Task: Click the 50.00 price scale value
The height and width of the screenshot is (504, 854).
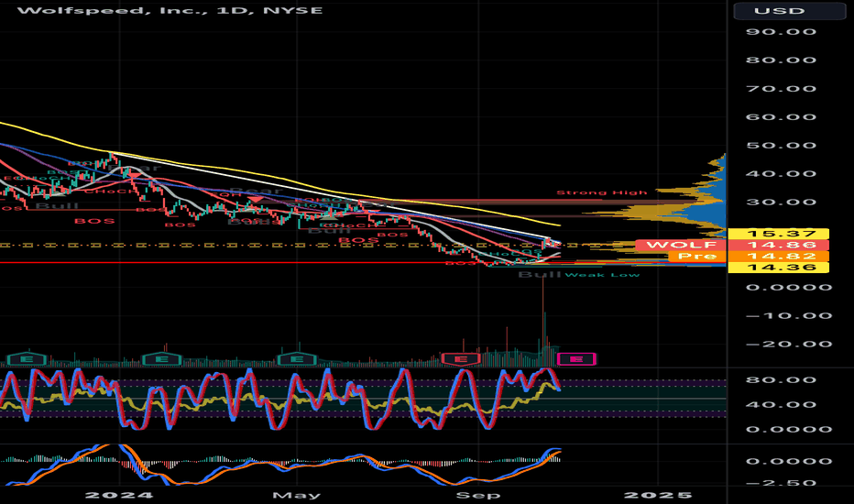Action: pyautogui.click(x=781, y=146)
